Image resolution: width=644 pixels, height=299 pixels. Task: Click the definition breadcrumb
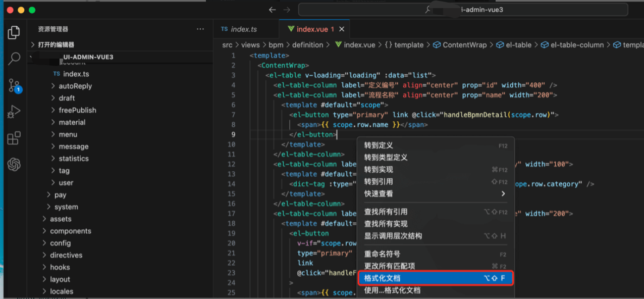[x=307, y=45]
